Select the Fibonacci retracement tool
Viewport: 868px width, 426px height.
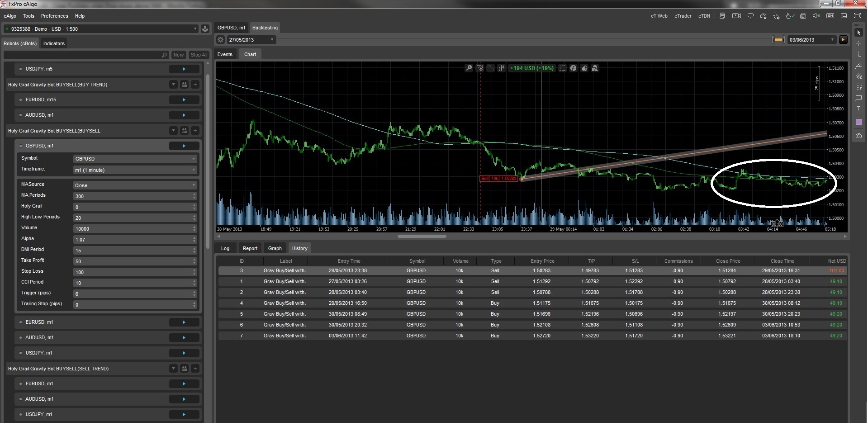click(859, 87)
